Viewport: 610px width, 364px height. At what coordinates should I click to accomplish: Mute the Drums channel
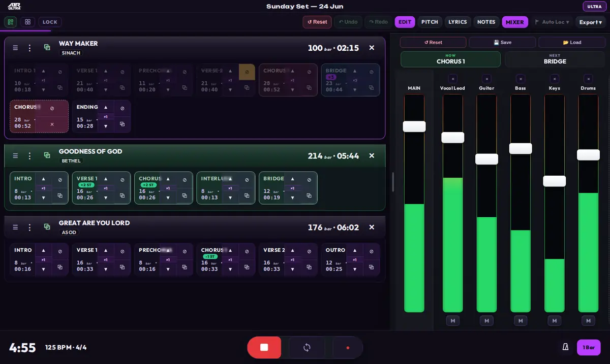(x=588, y=321)
